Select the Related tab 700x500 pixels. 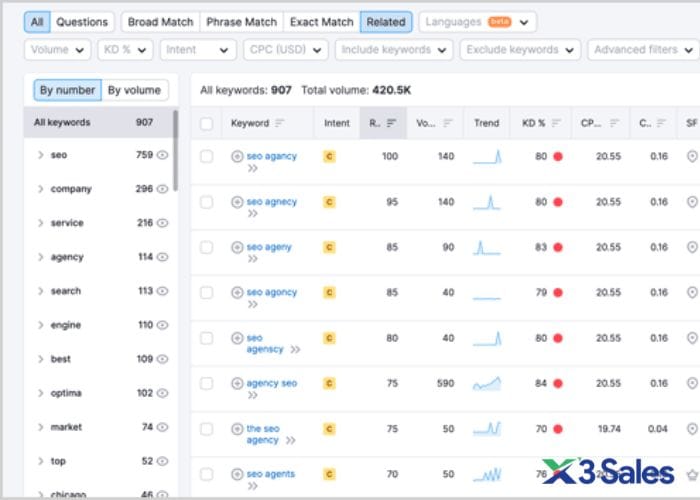click(386, 22)
